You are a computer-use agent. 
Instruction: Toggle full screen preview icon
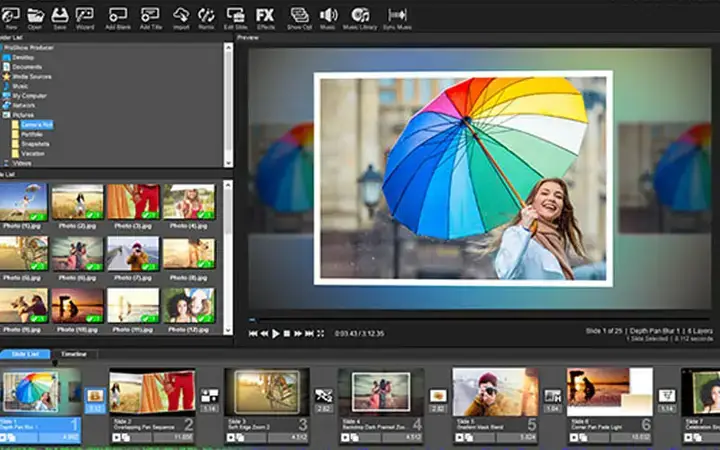(x=321, y=333)
